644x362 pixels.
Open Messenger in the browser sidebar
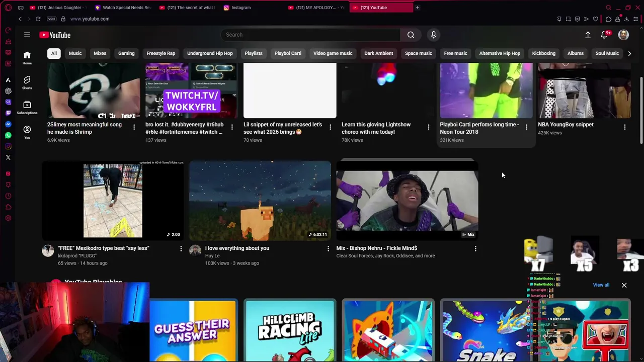click(8, 124)
